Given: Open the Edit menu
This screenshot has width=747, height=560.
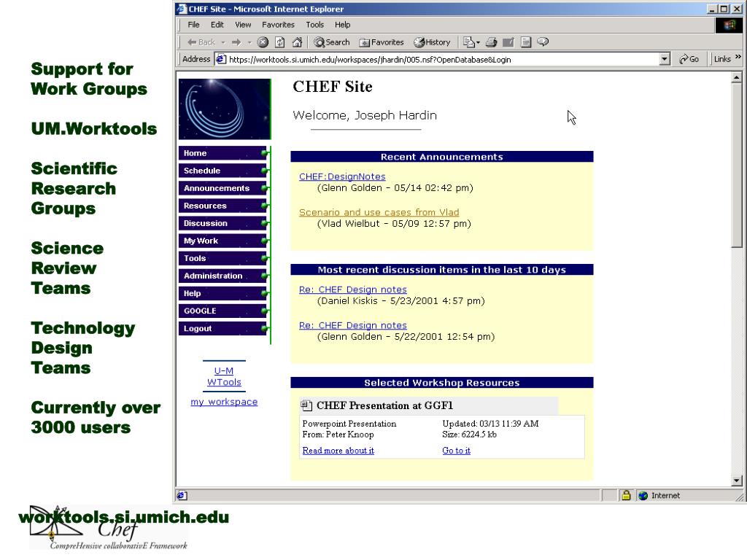Looking at the screenshot, I should click(217, 25).
